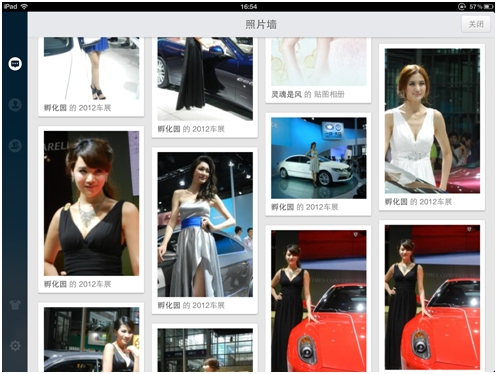
Task: Open the settings gear sidebar icon
Action: click(x=15, y=346)
